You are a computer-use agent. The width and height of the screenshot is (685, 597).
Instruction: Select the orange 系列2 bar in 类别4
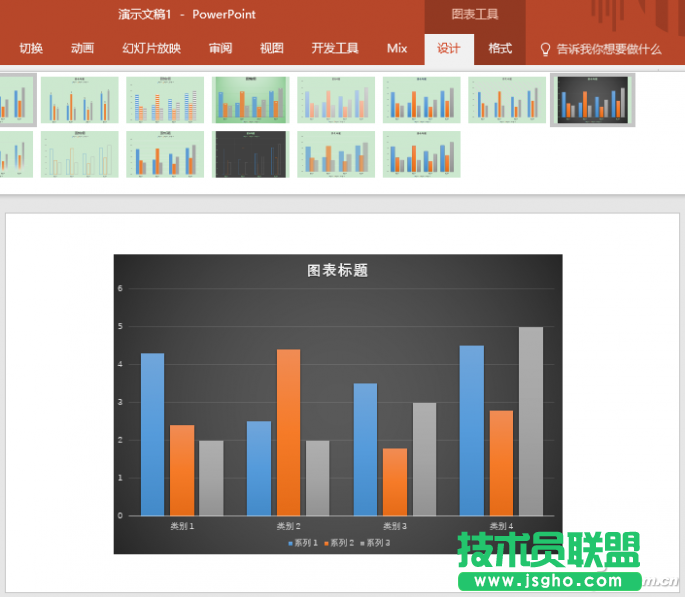(x=501, y=463)
